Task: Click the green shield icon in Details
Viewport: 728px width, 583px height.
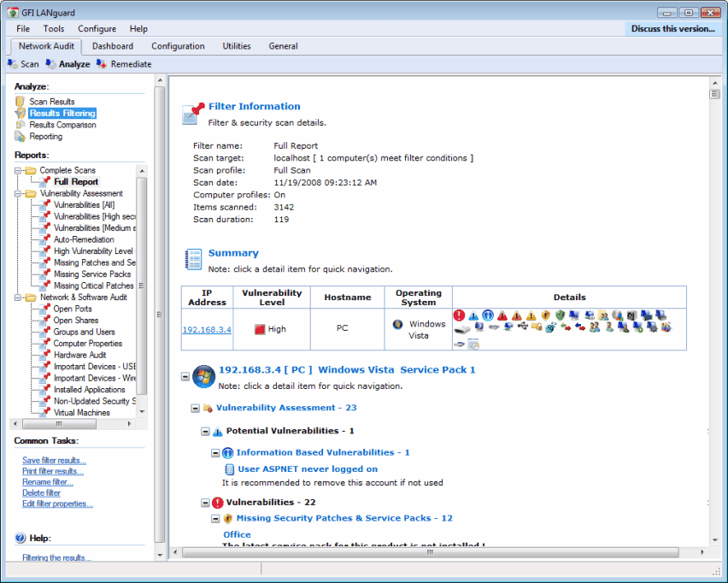Action: (560, 315)
